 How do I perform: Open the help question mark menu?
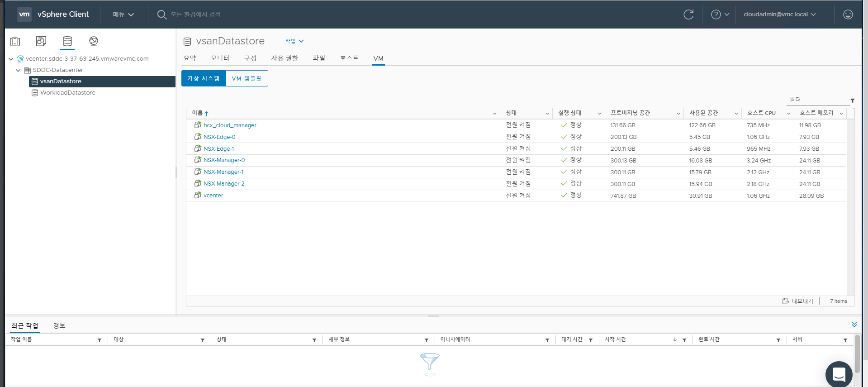click(720, 14)
